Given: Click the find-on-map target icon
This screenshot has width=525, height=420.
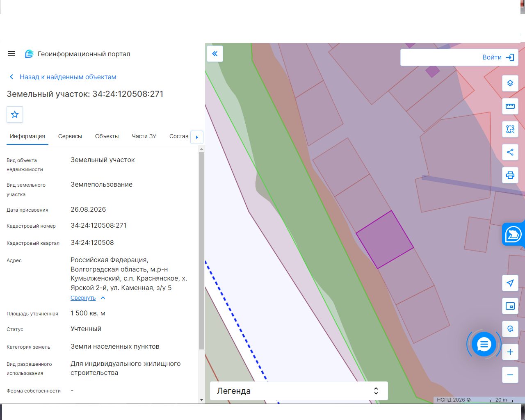Looking at the screenshot, I should [510, 329].
